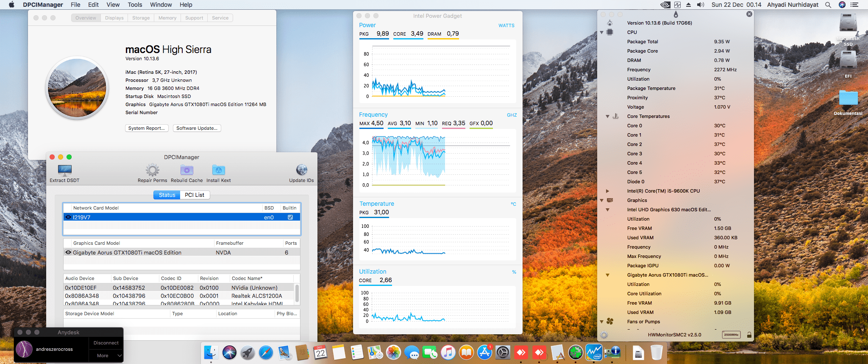The width and height of the screenshot is (868, 364).
Task: Click the HWMonitor settings gear icon
Action: tap(604, 335)
